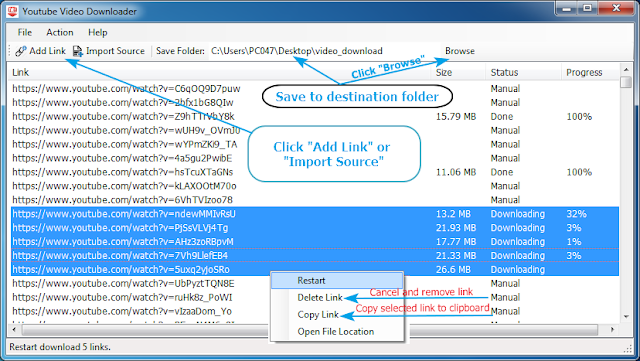Image resolution: width=640 pixels, height=361 pixels.
Task: Select the link ending in 2bfx1bG8QIw
Action: (123, 103)
